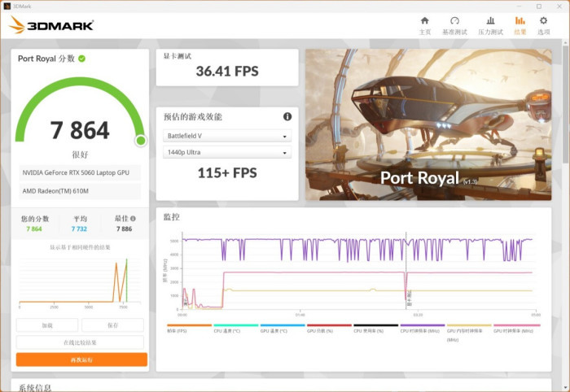Click the score distribution chart
The width and height of the screenshot is (570, 392).
coord(80,281)
